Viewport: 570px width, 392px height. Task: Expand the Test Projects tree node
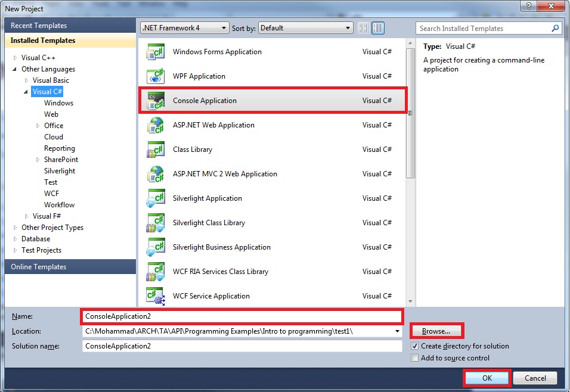pyautogui.click(x=15, y=250)
